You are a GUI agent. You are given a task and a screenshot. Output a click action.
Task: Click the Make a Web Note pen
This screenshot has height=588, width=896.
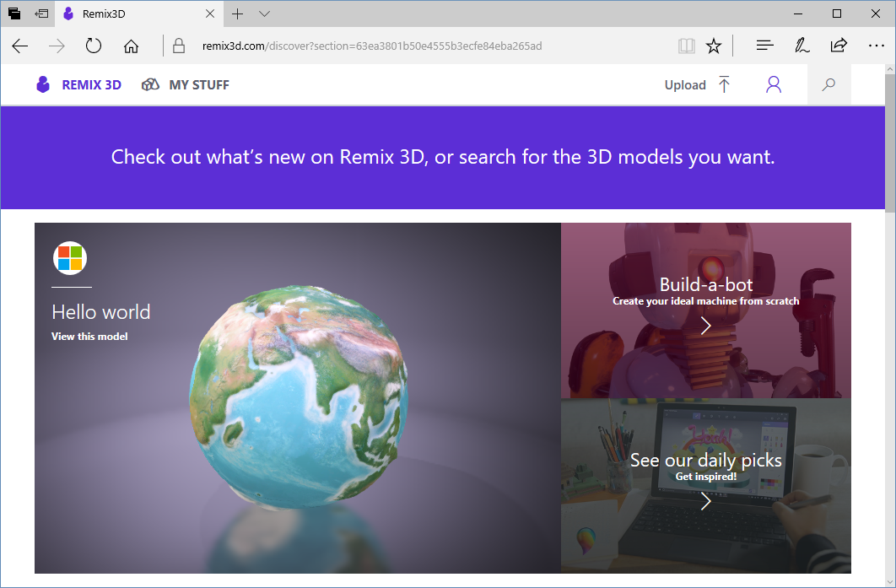[x=802, y=46]
